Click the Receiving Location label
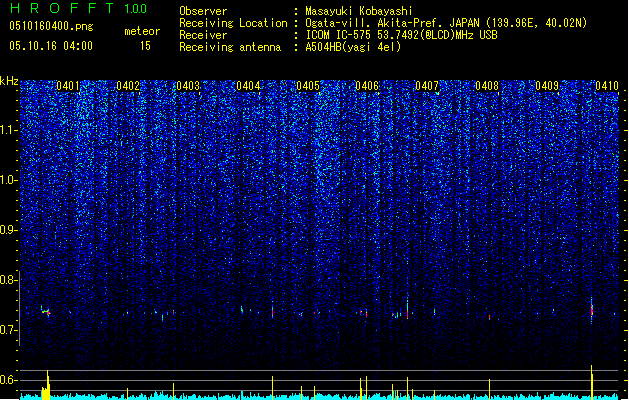The image size is (629, 400). point(233,23)
